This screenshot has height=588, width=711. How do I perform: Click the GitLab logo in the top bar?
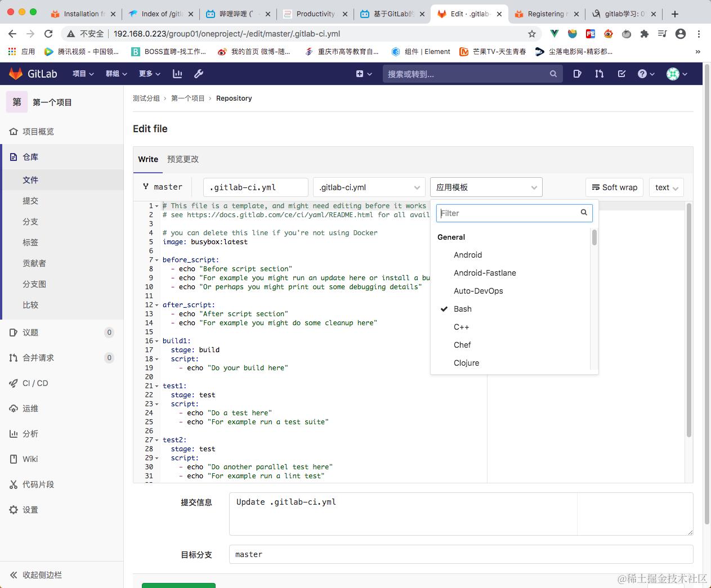33,74
